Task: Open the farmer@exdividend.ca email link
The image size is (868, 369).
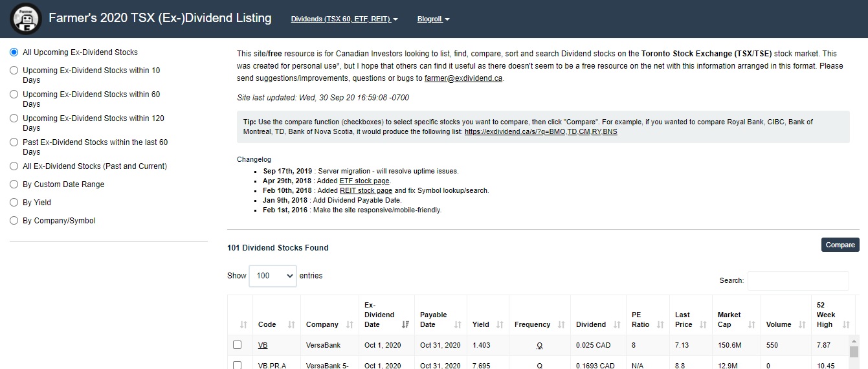Action: coord(463,78)
